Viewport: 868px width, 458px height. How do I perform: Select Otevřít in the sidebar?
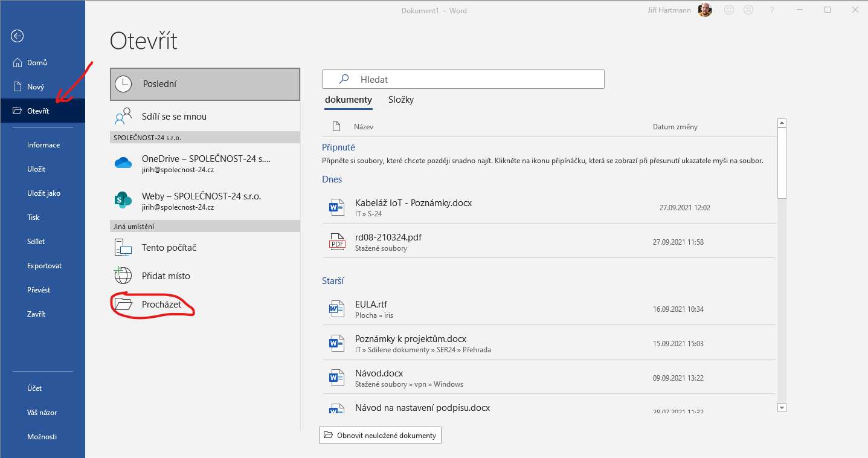point(42,111)
